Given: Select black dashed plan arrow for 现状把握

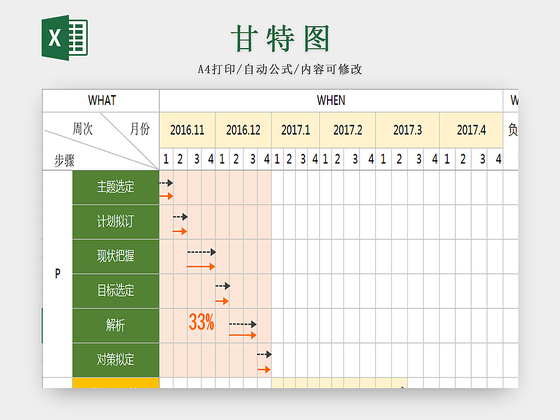Looking at the screenshot, I should 201,252.
